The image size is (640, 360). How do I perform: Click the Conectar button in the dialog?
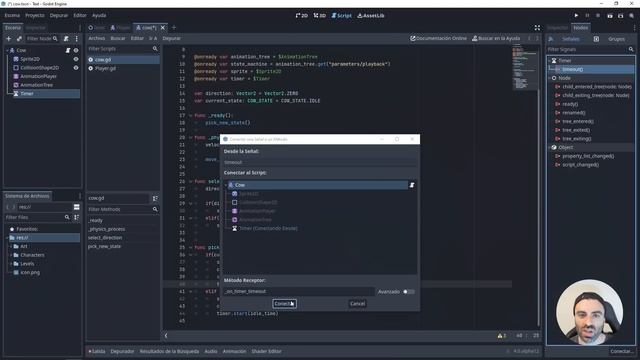point(284,304)
